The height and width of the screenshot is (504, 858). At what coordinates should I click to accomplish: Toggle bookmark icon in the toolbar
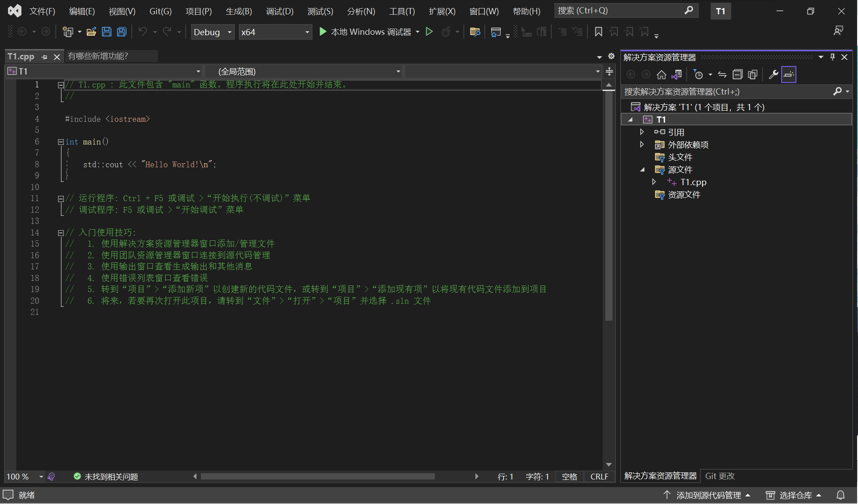click(599, 32)
